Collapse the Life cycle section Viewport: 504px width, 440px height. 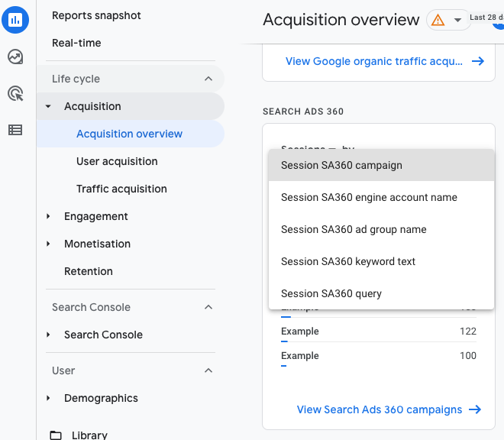tap(208, 79)
